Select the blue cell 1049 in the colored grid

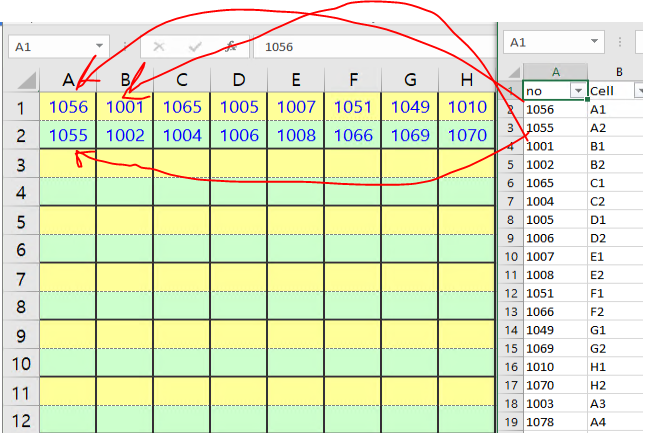tap(410, 107)
